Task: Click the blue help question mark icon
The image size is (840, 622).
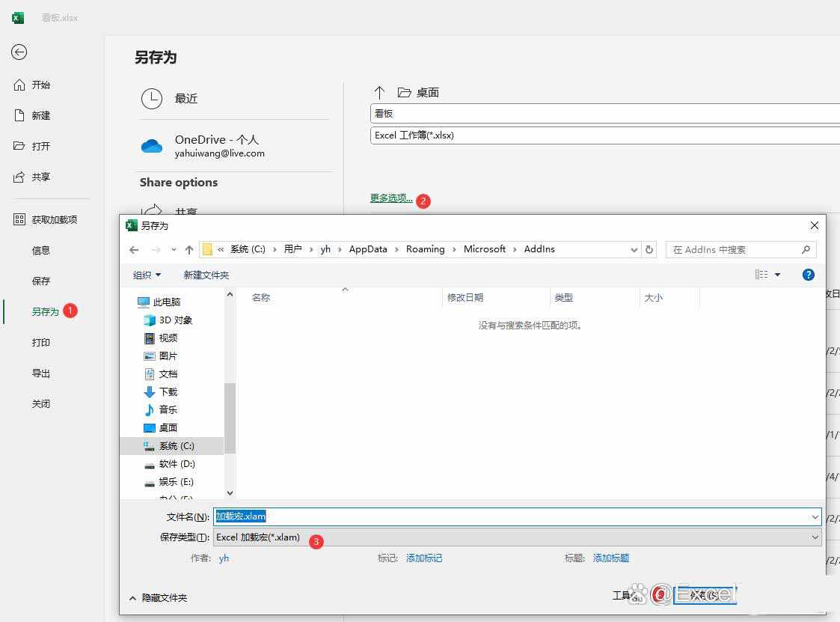Action: coord(808,275)
